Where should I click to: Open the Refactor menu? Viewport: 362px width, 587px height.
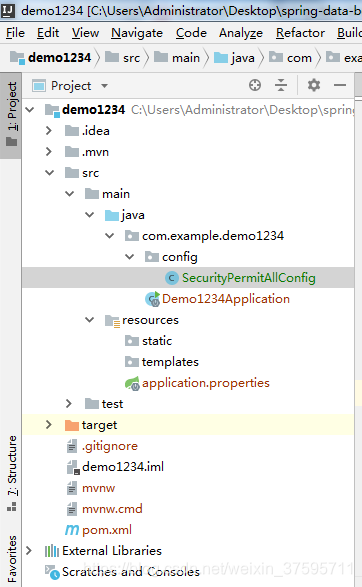coord(301,33)
